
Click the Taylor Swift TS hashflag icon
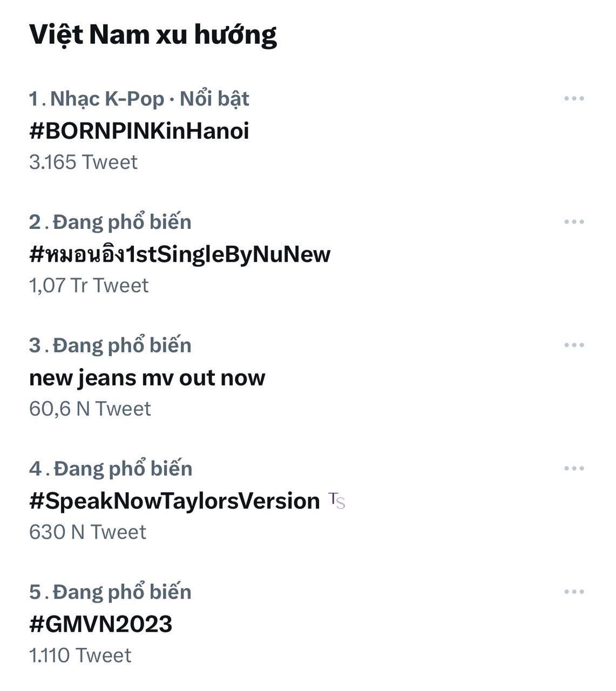pyautogui.click(x=337, y=500)
